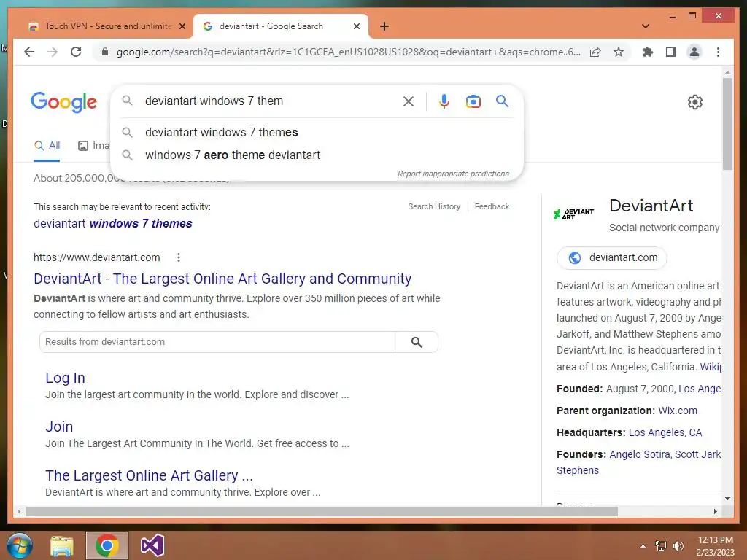Open Los Angeles, CA headquarters link
This screenshot has width=747, height=560.
(x=665, y=432)
